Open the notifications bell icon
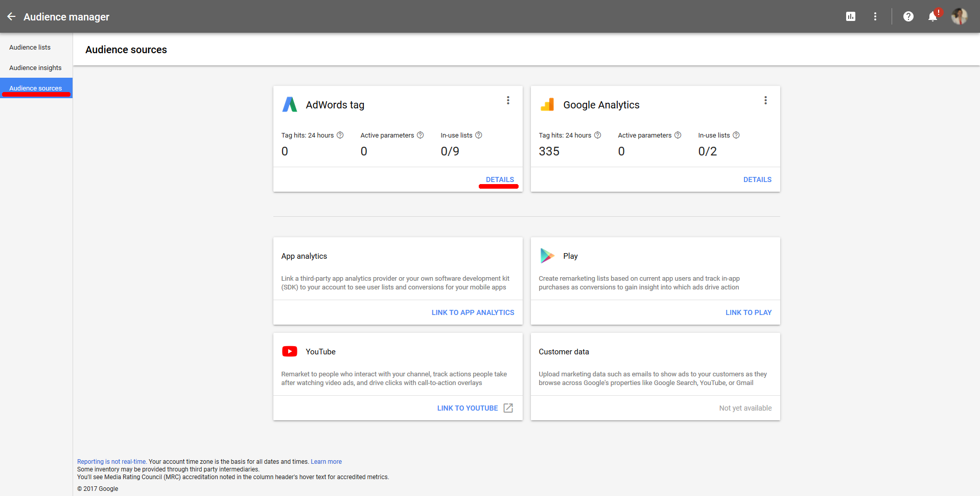This screenshot has height=496, width=980. tap(932, 16)
